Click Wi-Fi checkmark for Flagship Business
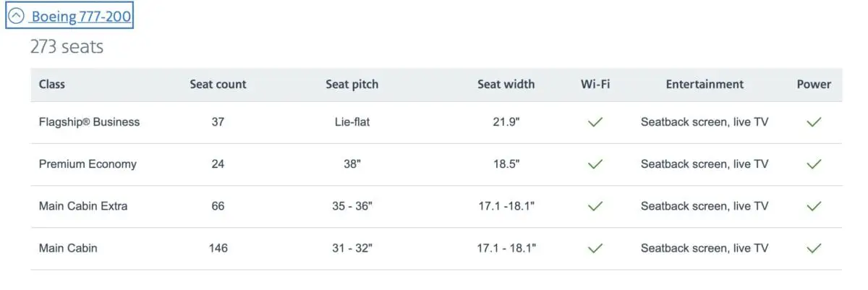Screen dimensions: 868x290 tap(595, 122)
